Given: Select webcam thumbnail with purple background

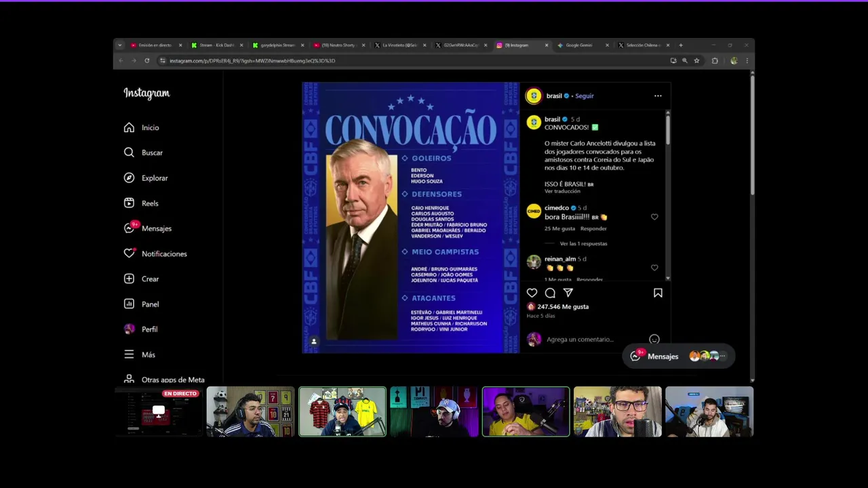Looking at the screenshot, I should point(526,411).
